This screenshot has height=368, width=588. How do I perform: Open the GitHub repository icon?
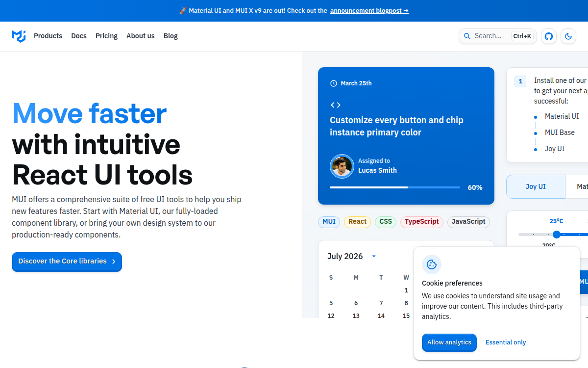[x=549, y=36]
